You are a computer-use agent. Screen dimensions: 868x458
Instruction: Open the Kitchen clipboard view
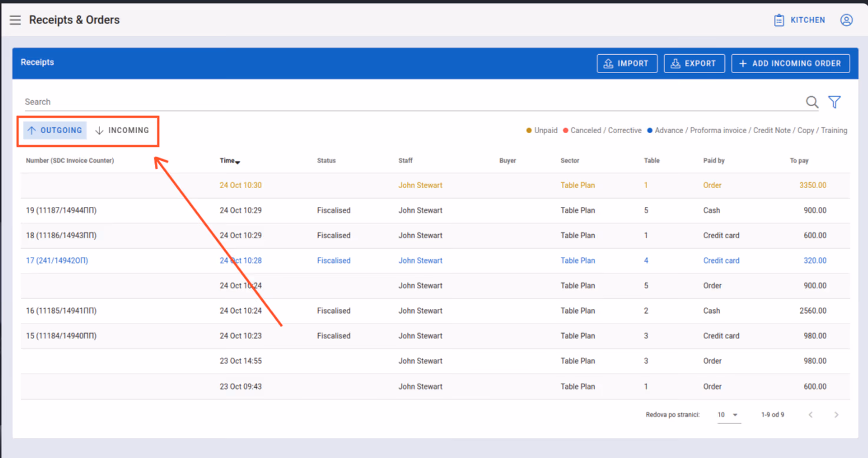(x=799, y=20)
